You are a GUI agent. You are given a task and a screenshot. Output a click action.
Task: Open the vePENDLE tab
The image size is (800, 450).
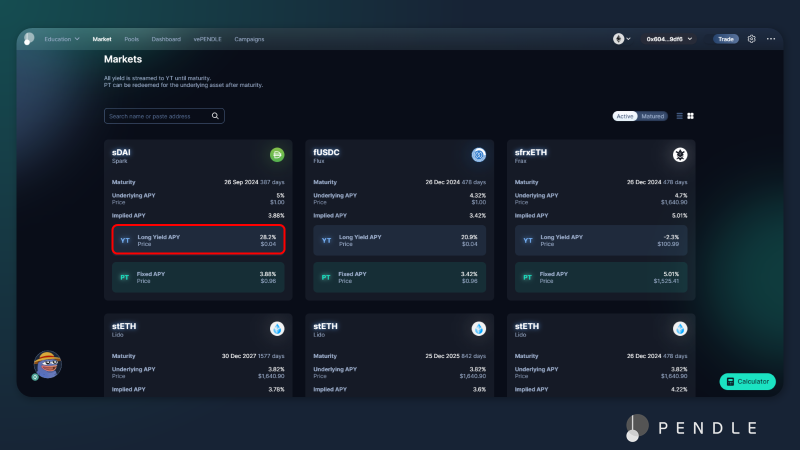[x=207, y=39]
